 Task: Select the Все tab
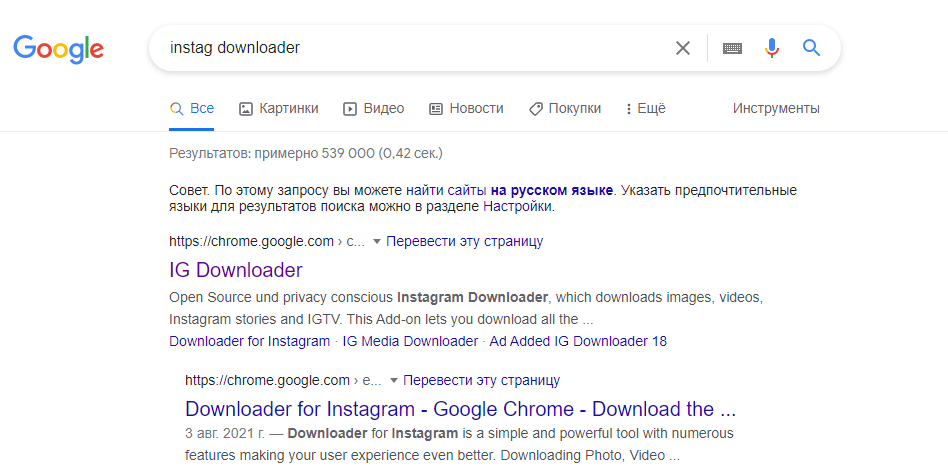pos(192,109)
